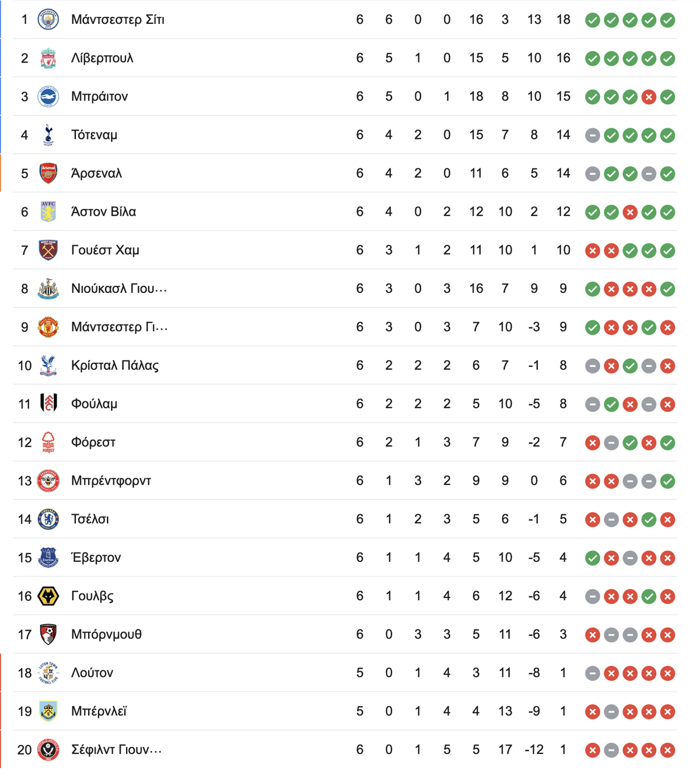Click Wolves' only green win icon
Screen dimensions: 700x776
(649, 596)
